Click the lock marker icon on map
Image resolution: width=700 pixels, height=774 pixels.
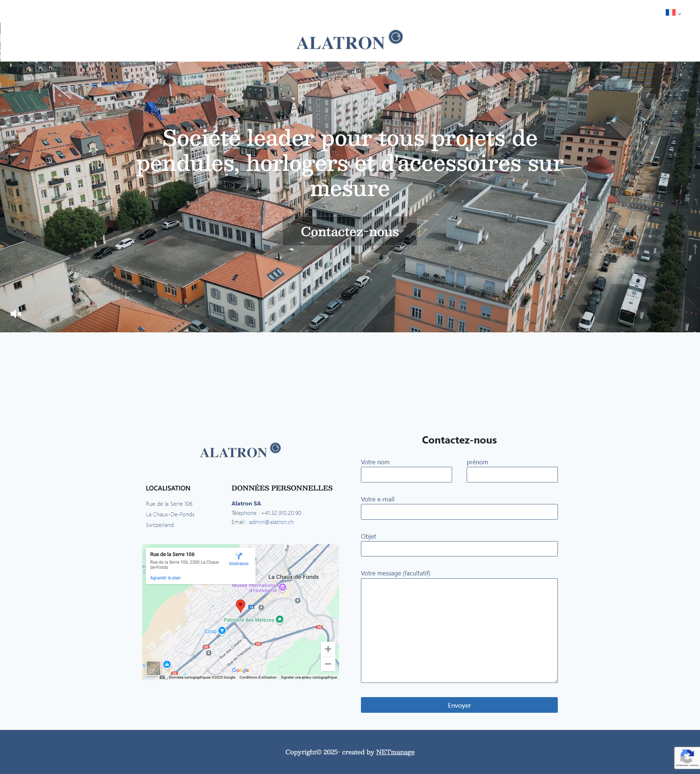click(167, 664)
